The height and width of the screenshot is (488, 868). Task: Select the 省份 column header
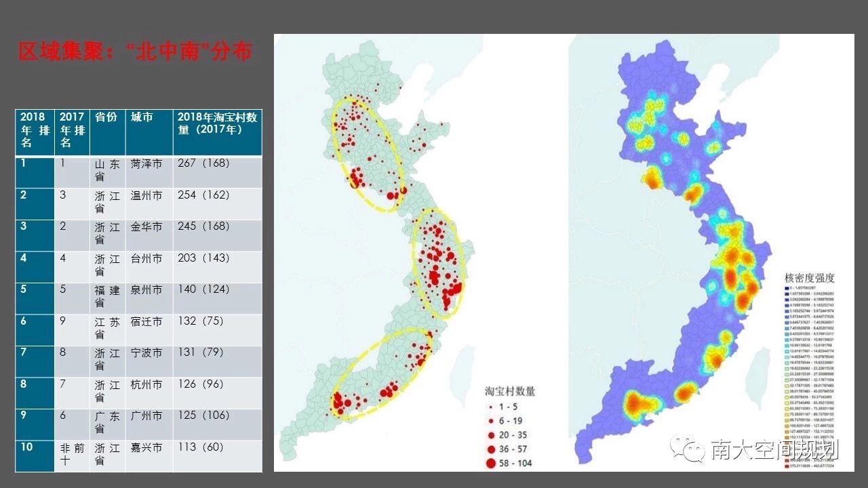pos(107,133)
